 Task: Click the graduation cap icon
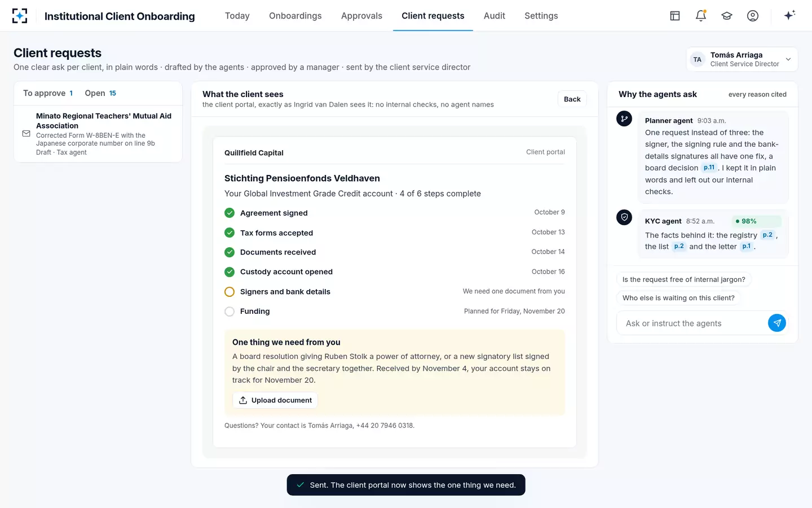(x=727, y=16)
